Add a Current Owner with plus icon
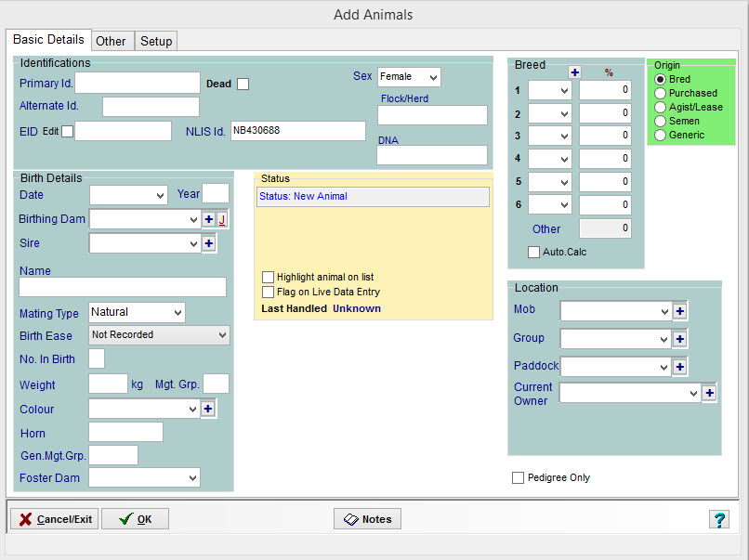 click(x=709, y=393)
